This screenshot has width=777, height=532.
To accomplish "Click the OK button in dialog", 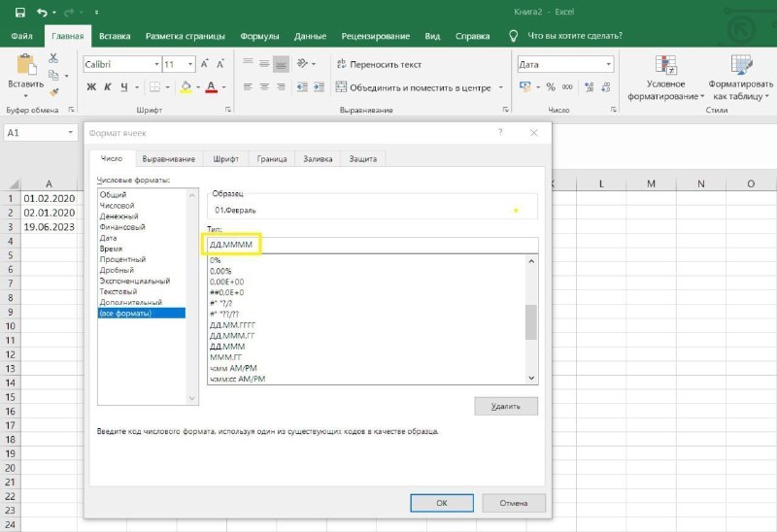I will (442, 503).
